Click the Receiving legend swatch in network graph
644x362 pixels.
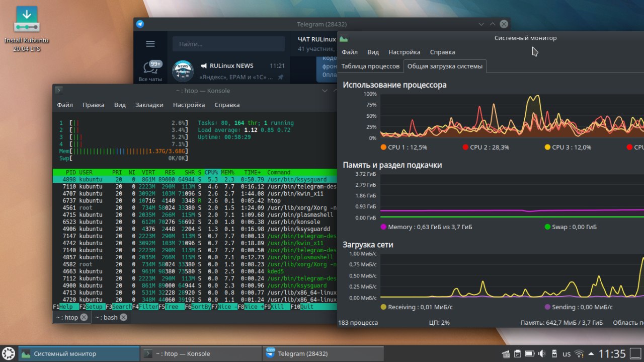pos(383,307)
